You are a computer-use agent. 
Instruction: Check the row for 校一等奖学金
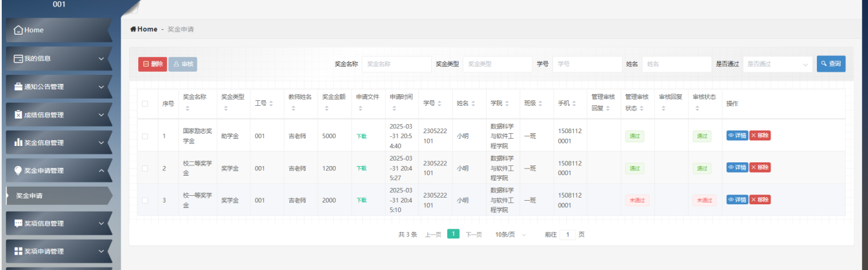click(145, 200)
